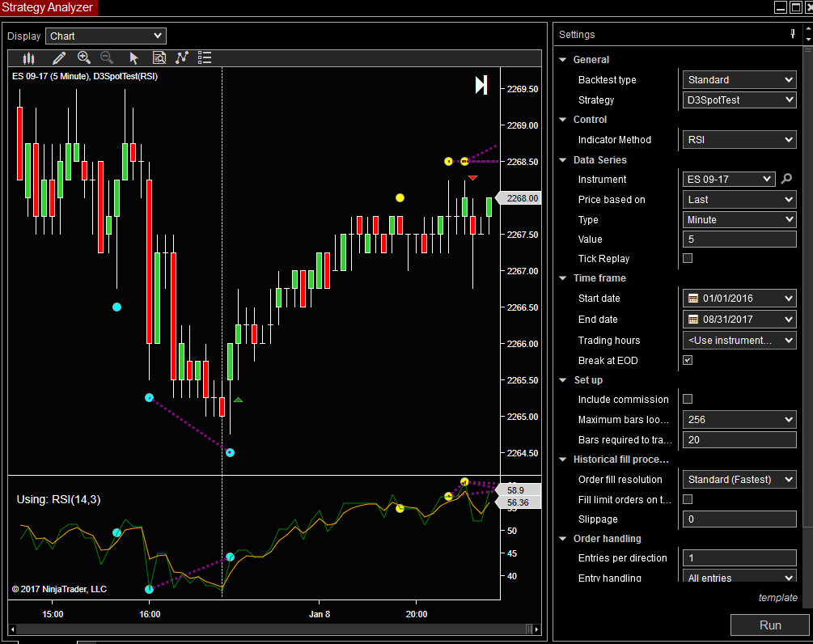Screen dimensions: 813x644
Task: Click the template link
Action: [x=777, y=597]
